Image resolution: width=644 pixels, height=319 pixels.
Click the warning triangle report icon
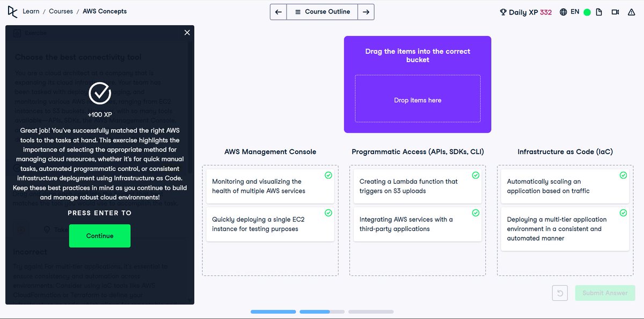[x=631, y=12]
